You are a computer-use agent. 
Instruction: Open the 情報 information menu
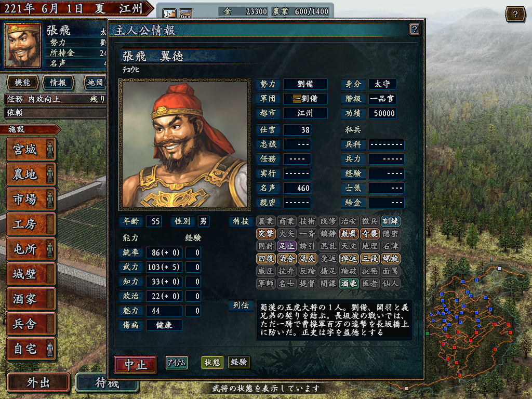[x=58, y=83]
